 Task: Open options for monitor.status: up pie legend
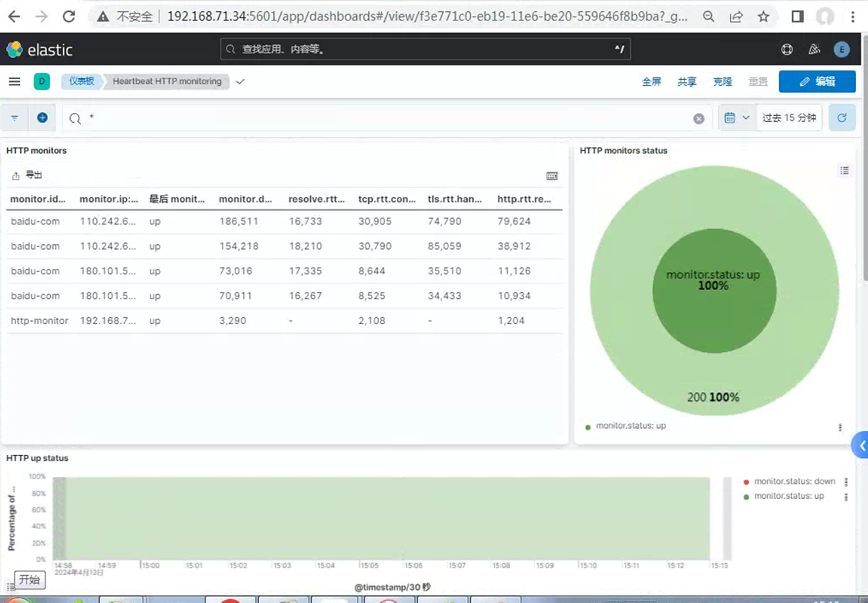(841, 428)
